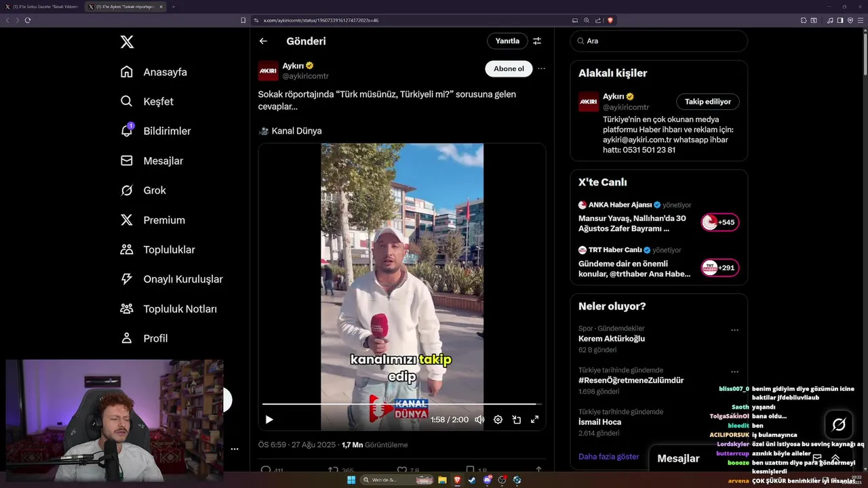Open Steam from the taskbar
This screenshot has height=488, width=868.
[472, 480]
